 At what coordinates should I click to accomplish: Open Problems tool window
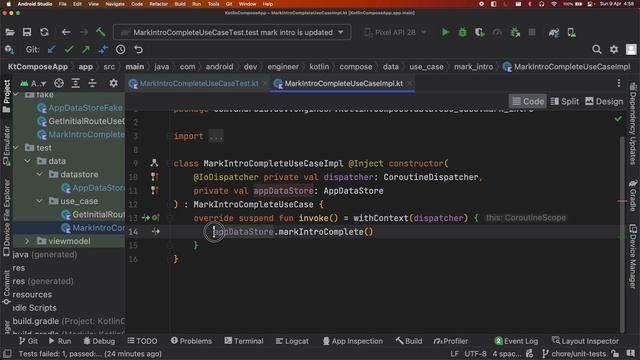[x=191, y=341]
